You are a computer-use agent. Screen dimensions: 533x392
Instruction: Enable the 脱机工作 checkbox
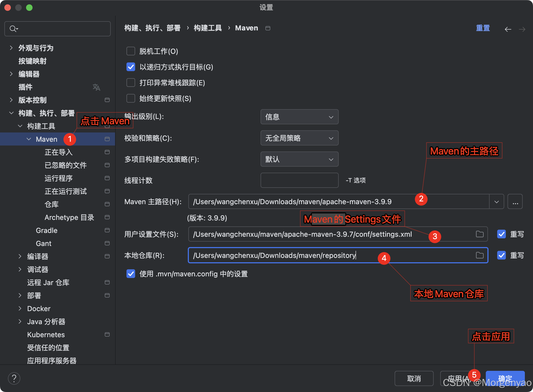131,51
